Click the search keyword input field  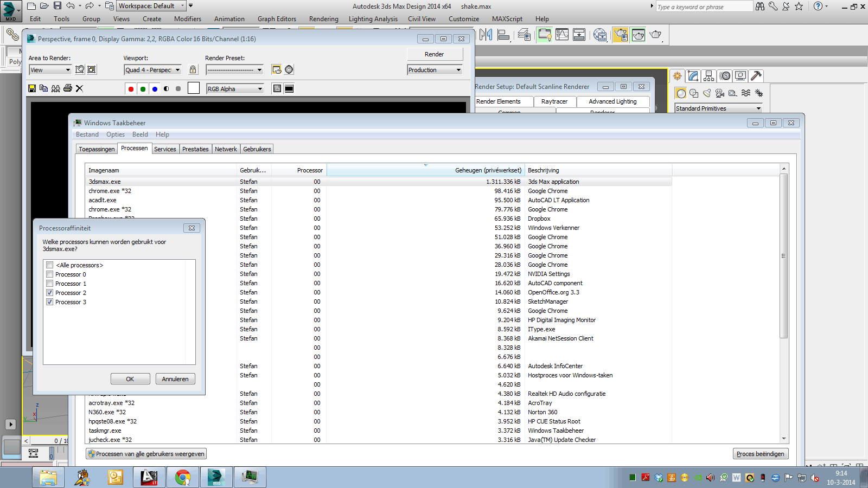(704, 7)
